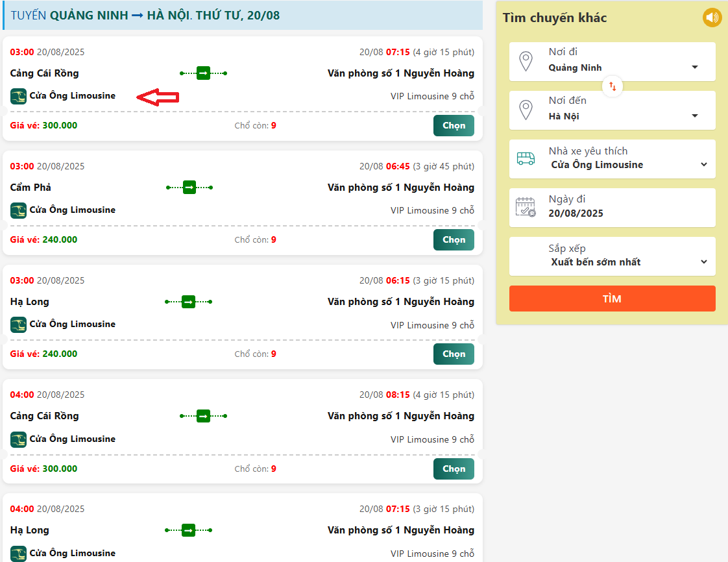Click the 300.000 price on the 04:00 trip
Screen dimensions: 728x562
(x=60, y=469)
